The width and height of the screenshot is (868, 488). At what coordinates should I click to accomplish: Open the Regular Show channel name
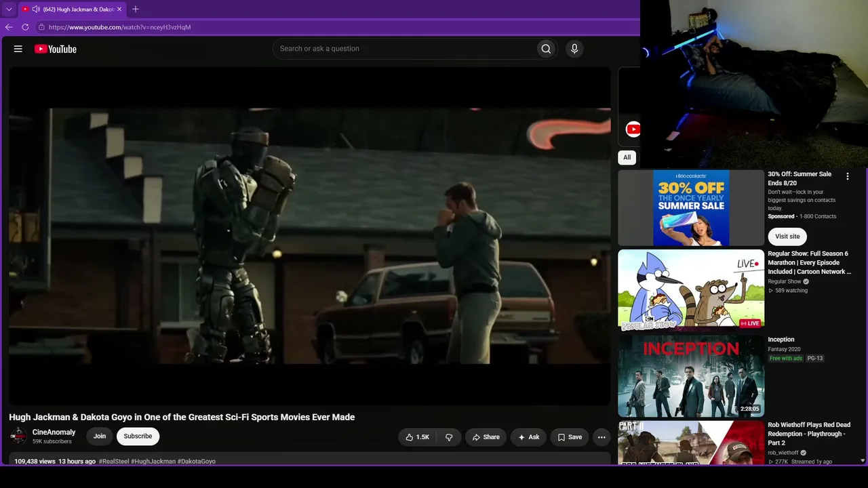tap(785, 281)
